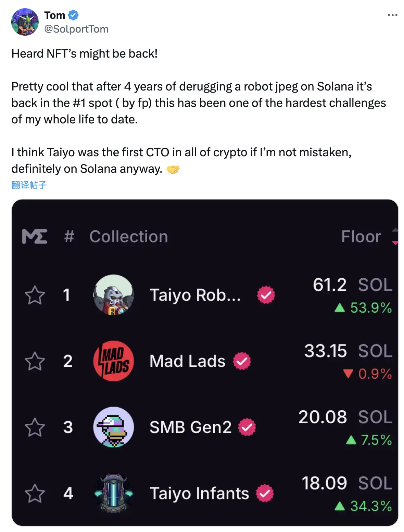This screenshot has height=532, width=404.
Task: Toggle favorite star for Taiyo Infants
Action: click(x=35, y=494)
